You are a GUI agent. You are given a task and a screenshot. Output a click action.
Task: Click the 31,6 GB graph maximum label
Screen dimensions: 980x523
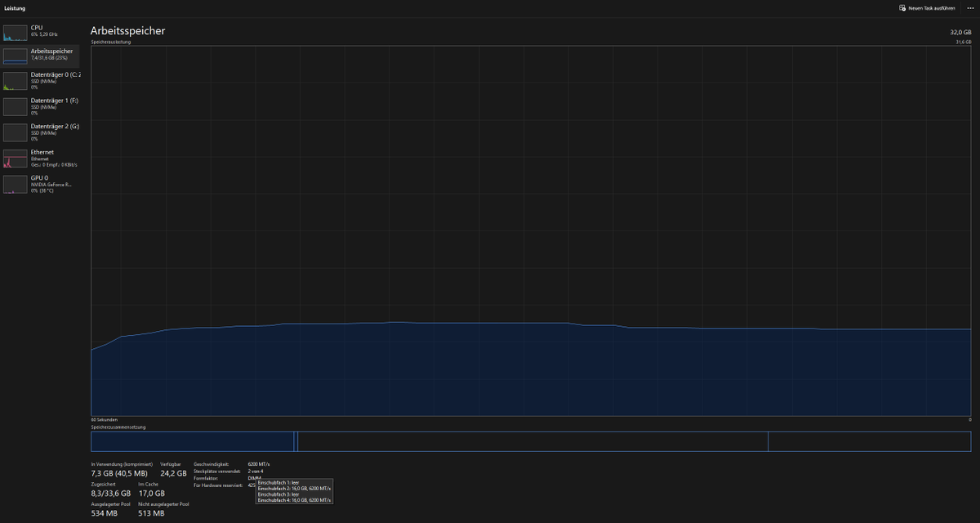(964, 42)
